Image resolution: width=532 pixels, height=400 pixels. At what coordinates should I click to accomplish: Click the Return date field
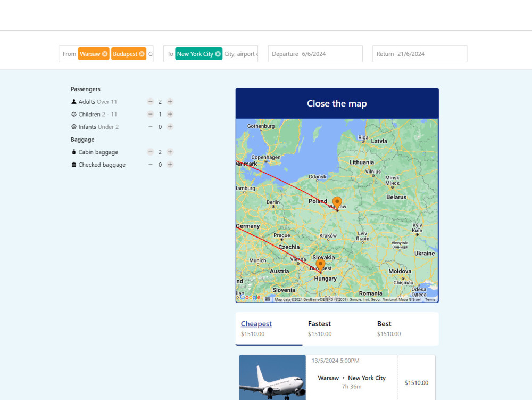coord(420,54)
